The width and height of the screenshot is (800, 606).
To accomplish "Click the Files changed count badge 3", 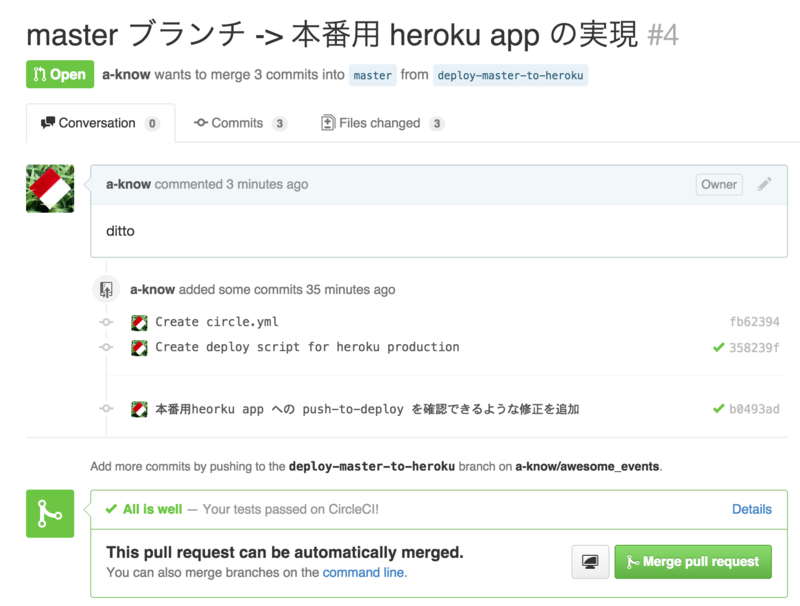I will (437, 123).
